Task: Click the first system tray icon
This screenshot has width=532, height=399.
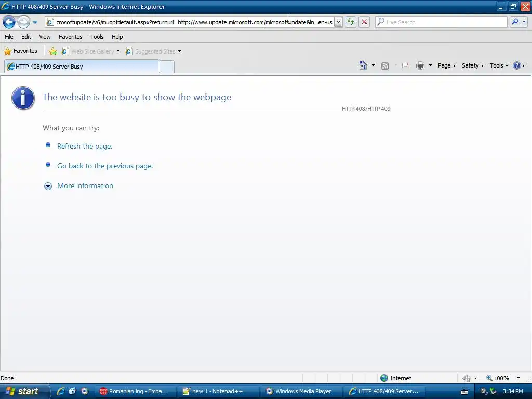Action: click(484, 391)
